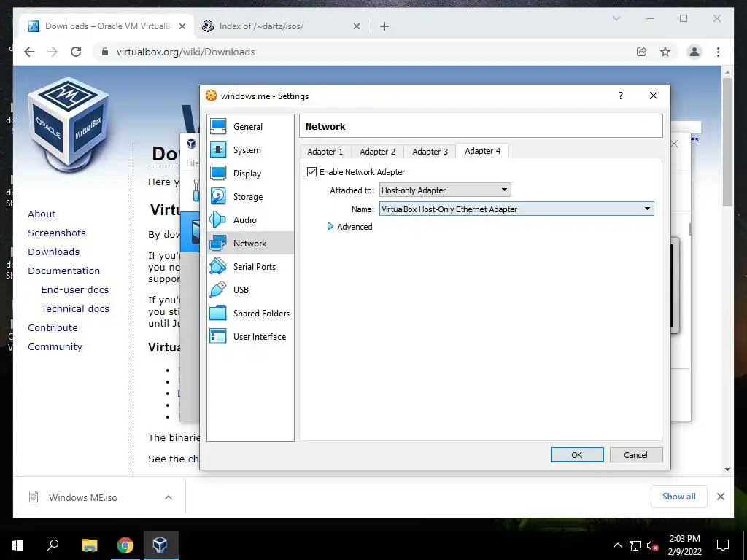Click the share page icon in address bar
The height and width of the screenshot is (560, 747).
[642, 52]
